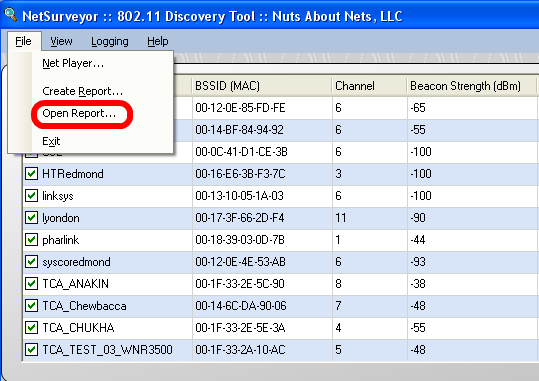Screen dimensions: 539x381
Task: Choose Create Report... menu entry
Action: pos(82,91)
